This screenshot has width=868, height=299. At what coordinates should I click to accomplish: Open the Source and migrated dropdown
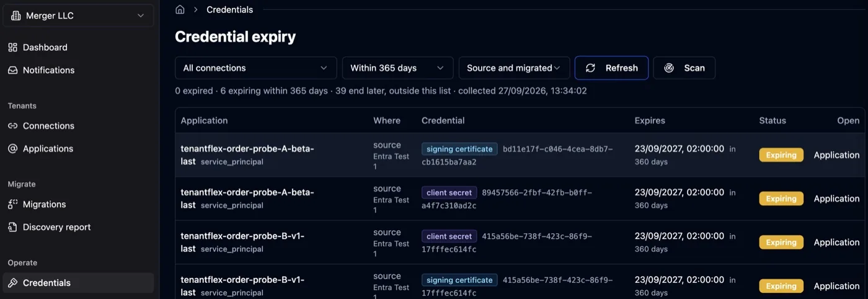(x=514, y=68)
